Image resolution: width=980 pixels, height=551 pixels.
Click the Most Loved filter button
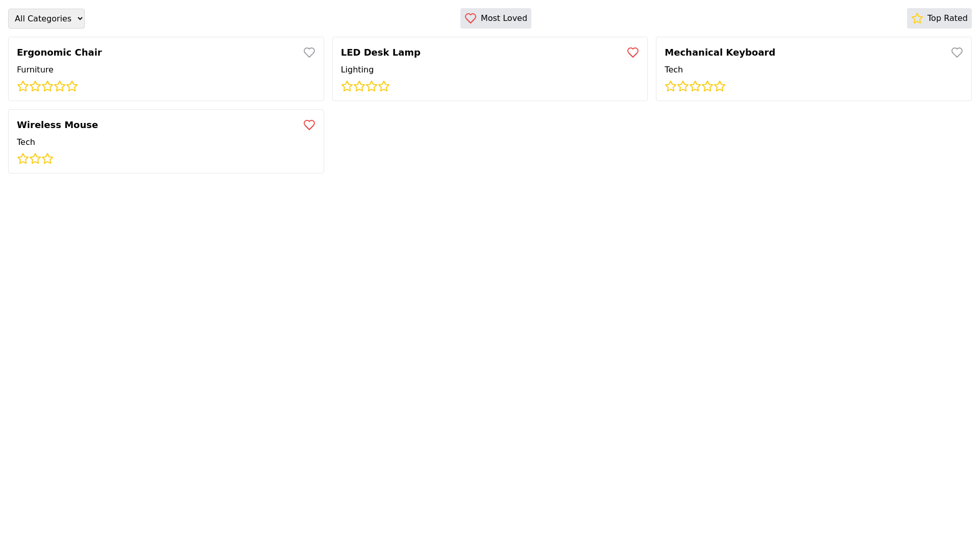coord(496,18)
